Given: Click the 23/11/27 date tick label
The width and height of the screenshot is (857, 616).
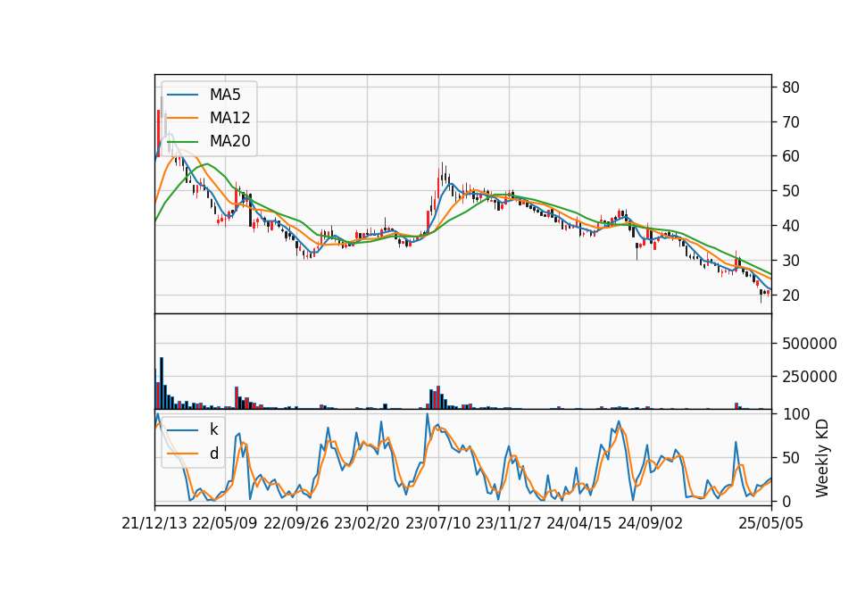Looking at the screenshot, I should pos(508,523).
